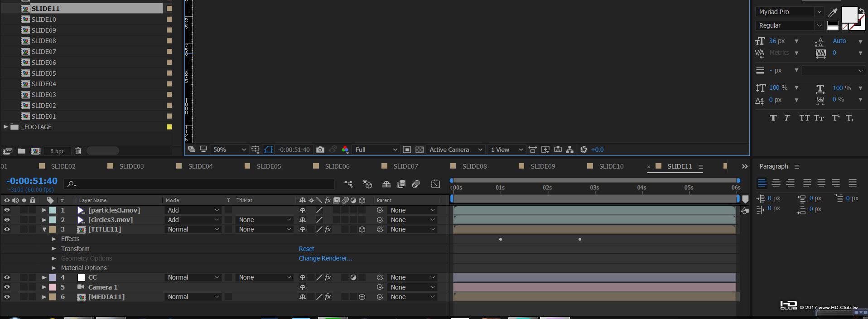Hide the particles3.mov layer

7,210
